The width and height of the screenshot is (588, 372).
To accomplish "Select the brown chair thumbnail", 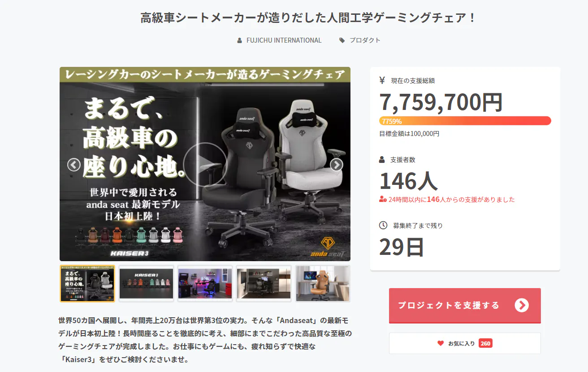I will (323, 284).
